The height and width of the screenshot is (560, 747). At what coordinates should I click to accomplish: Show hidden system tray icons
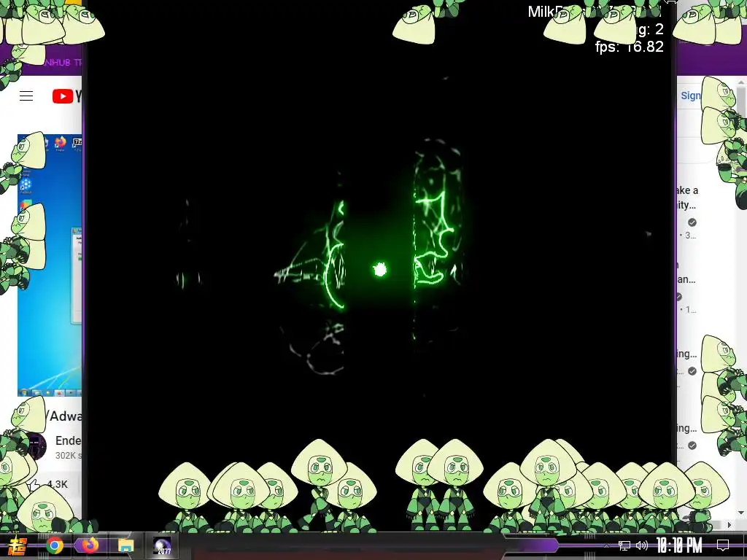[606, 545]
